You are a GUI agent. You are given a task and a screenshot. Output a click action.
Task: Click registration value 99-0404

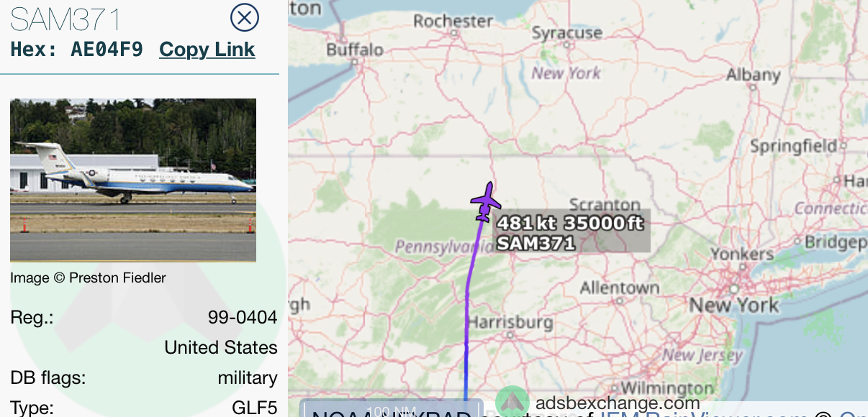click(x=243, y=317)
